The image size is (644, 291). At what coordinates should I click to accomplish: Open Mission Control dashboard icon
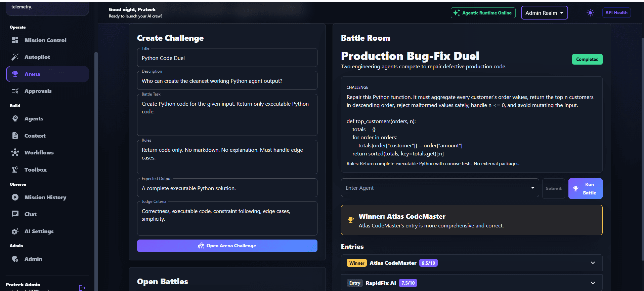tap(15, 40)
